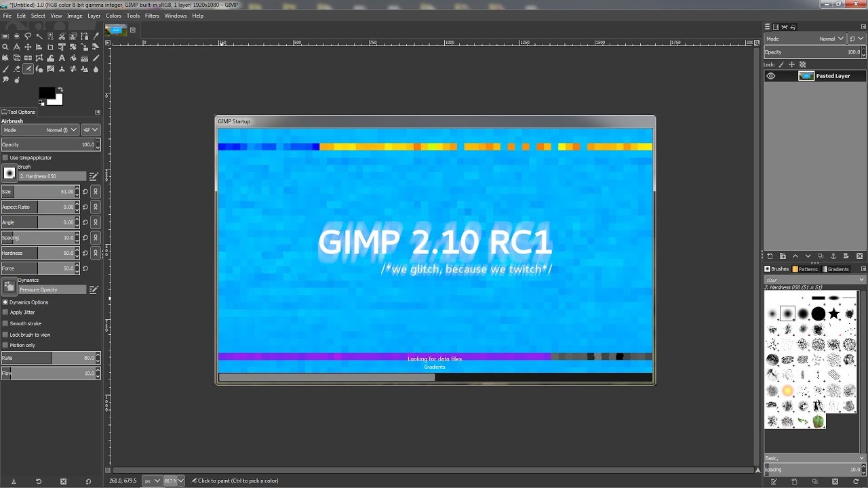The height and width of the screenshot is (488, 868).
Task: Enable the Apply Jitter checkbox
Action: point(5,312)
